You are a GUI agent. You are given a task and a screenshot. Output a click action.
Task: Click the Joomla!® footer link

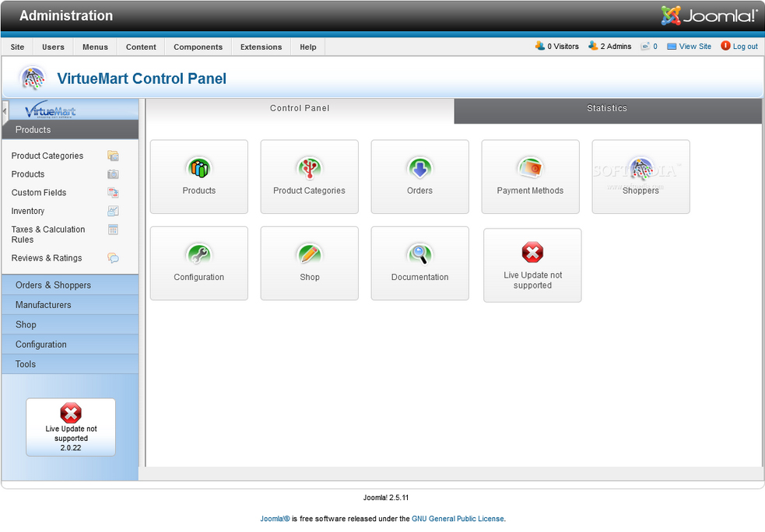(275, 519)
